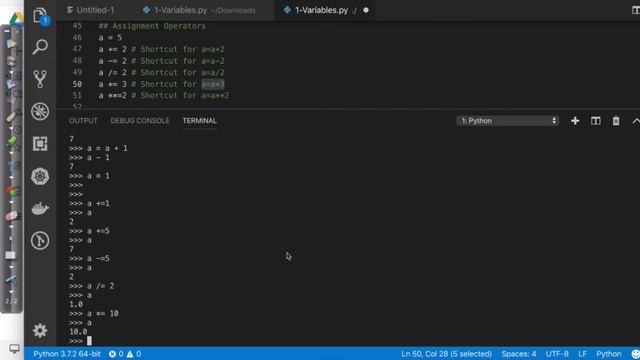Viewport: 640px width, 360px height.
Task: Open the Untitled-1 editor tab
Action: pyautogui.click(x=91, y=10)
